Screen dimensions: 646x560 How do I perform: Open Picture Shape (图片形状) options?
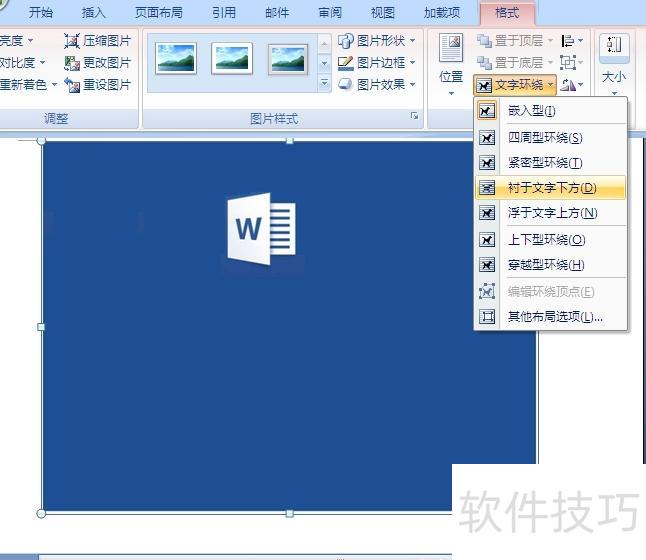(376, 40)
